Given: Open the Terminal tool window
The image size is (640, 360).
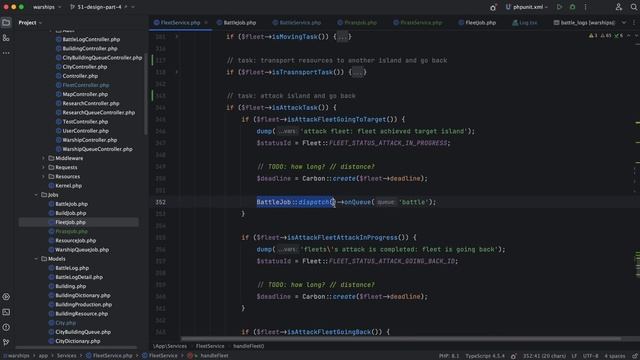Looking at the screenshot, I should 6,312.
